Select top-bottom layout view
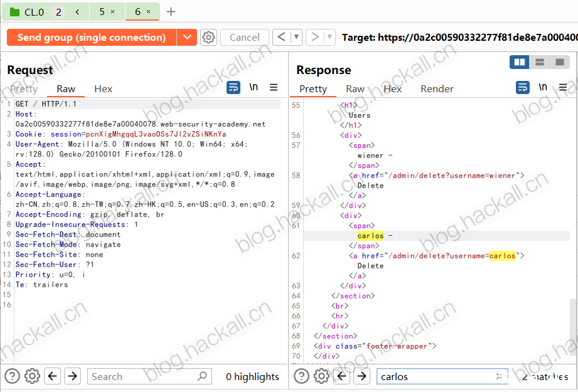578x392 pixels. pos(539,62)
